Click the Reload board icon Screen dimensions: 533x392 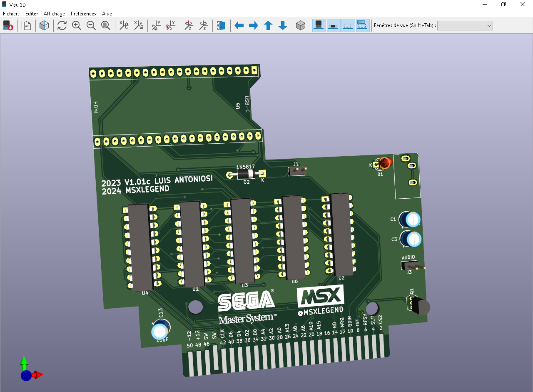tap(8, 25)
